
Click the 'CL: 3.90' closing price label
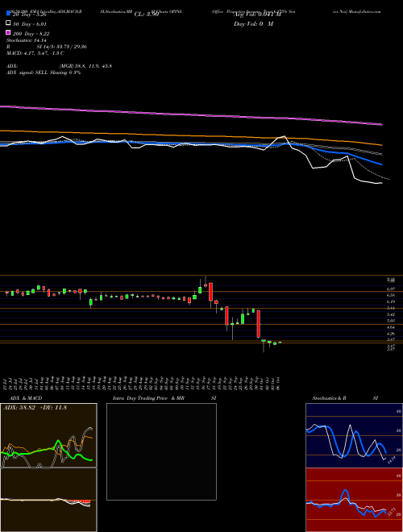click(x=147, y=15)
